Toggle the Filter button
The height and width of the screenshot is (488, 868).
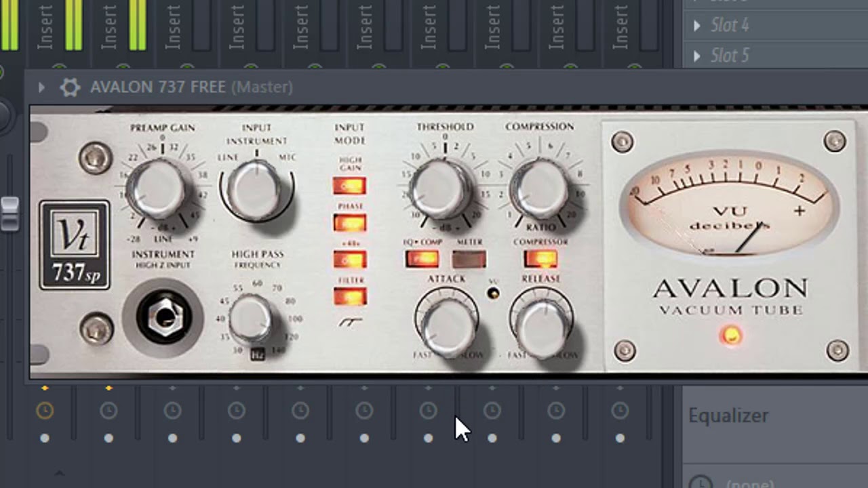click(x=349, y=296)
